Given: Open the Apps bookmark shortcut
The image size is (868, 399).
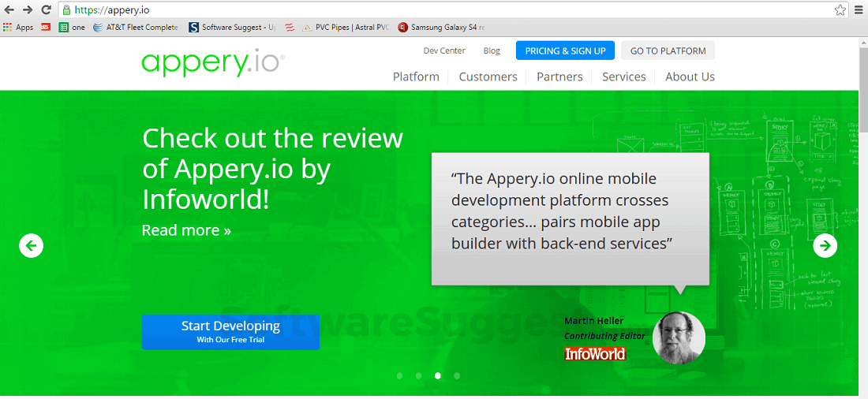Looking at the screenshot, I should click(x=18, y=27).
